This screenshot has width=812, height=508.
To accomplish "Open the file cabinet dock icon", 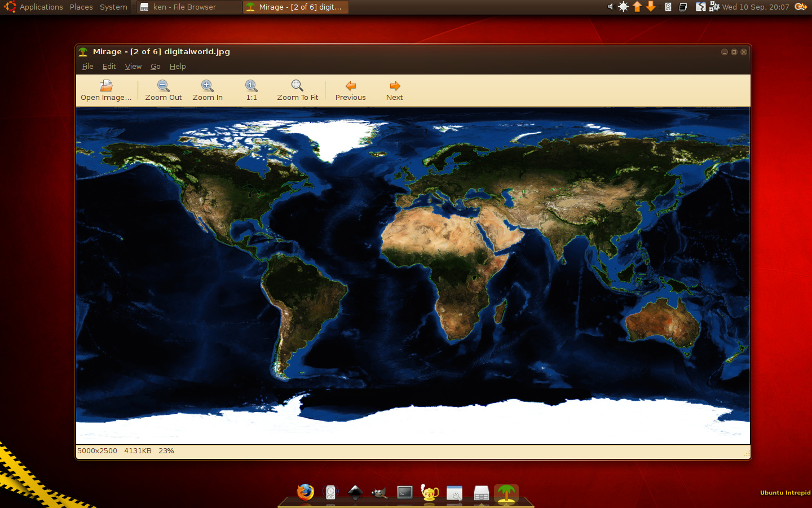I will tap(481, 493).
